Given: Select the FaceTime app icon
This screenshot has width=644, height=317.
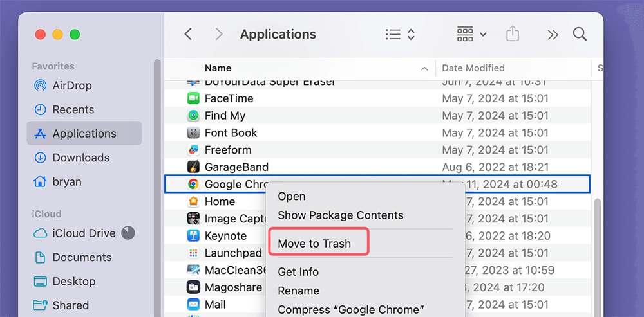Looking at the screenshot, I should (x=193, y=98).
